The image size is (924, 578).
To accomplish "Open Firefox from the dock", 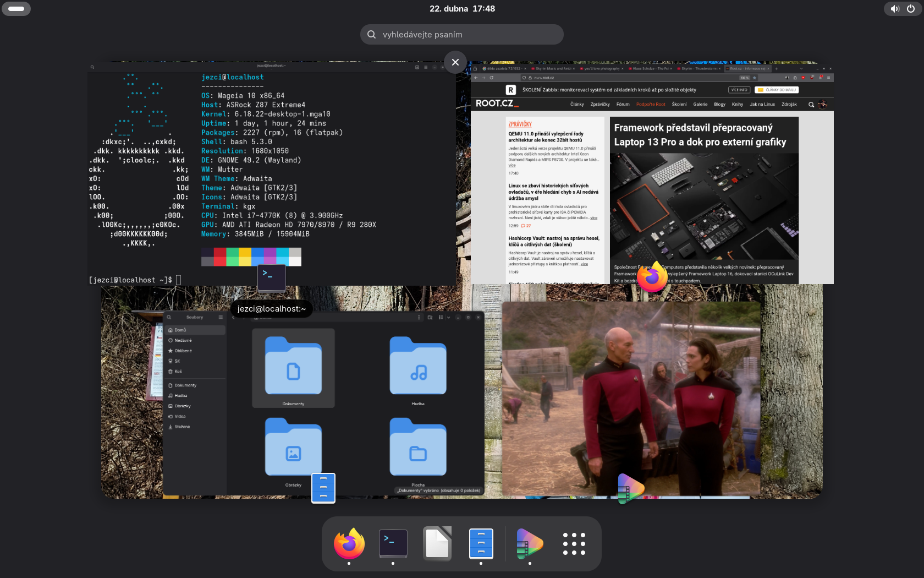I will click(349, 543).
